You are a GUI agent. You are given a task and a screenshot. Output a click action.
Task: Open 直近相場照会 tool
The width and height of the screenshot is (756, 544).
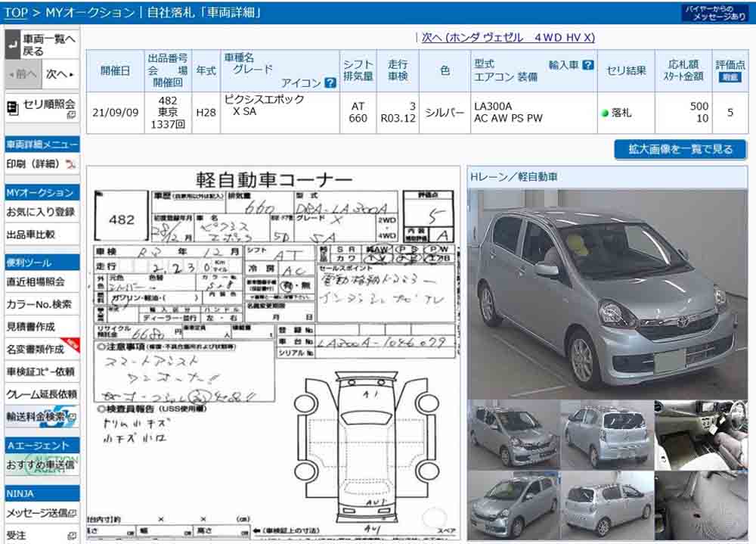pos(42,282)
